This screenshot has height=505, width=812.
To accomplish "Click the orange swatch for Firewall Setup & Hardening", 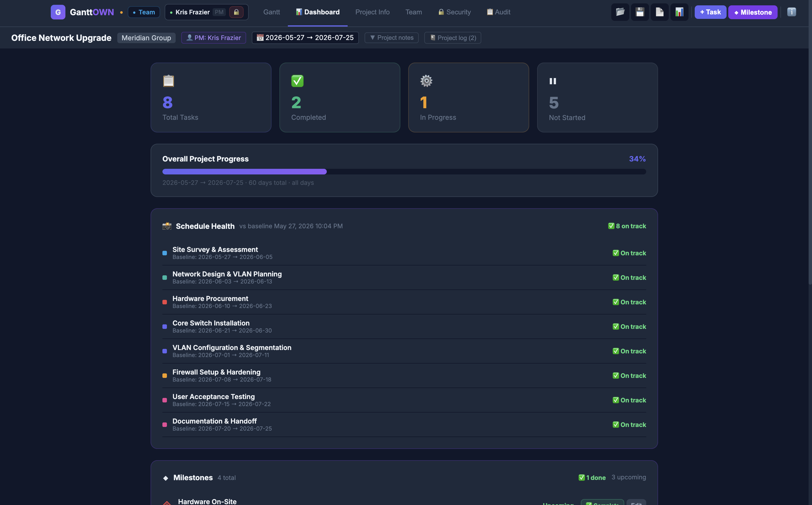I will (165, 376).
